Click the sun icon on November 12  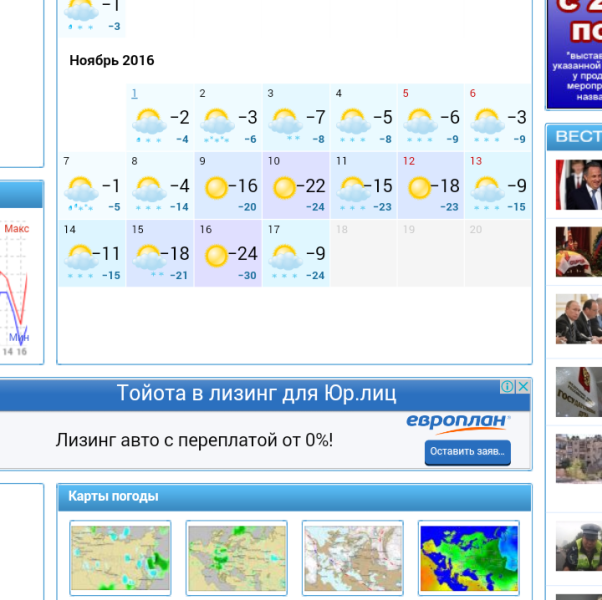tap(420, 187)
